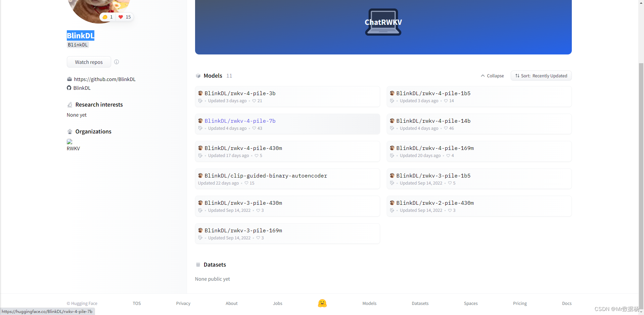Open the BlinkDL/rwkv-4-pile-430m model

tap(287, 151)
